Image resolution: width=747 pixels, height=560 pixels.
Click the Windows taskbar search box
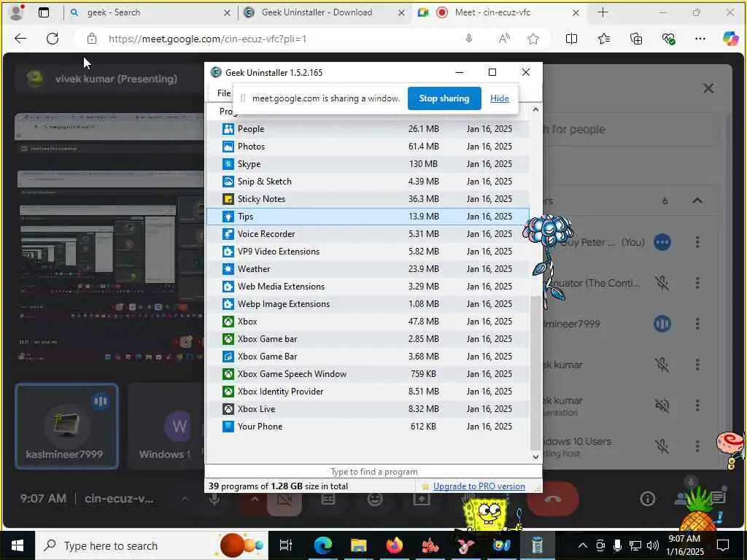[151, 545]
